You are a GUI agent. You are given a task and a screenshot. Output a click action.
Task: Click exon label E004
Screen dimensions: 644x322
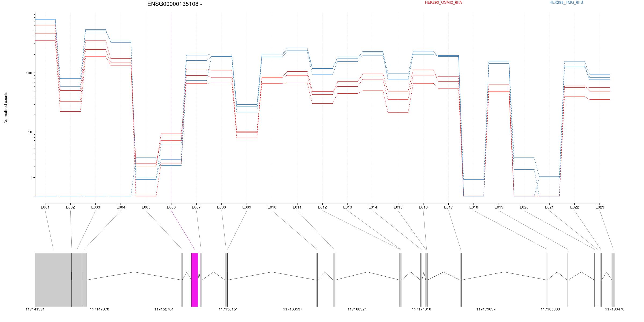click(x=121, y=207)
